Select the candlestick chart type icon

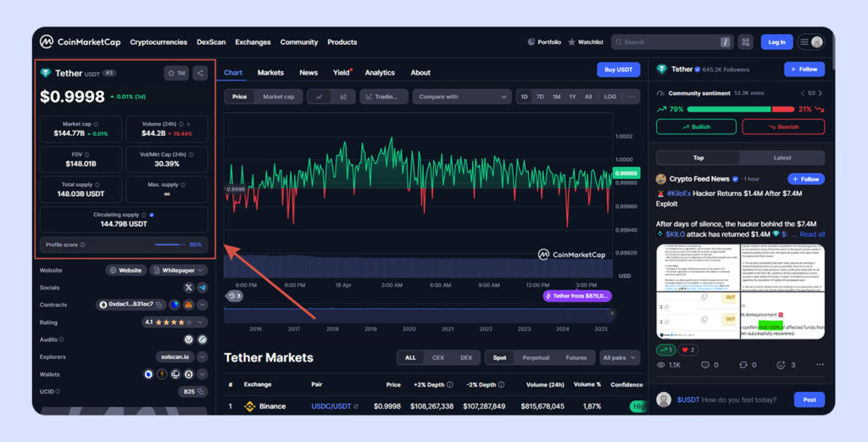pyautogui.click(x=343, y=97)
